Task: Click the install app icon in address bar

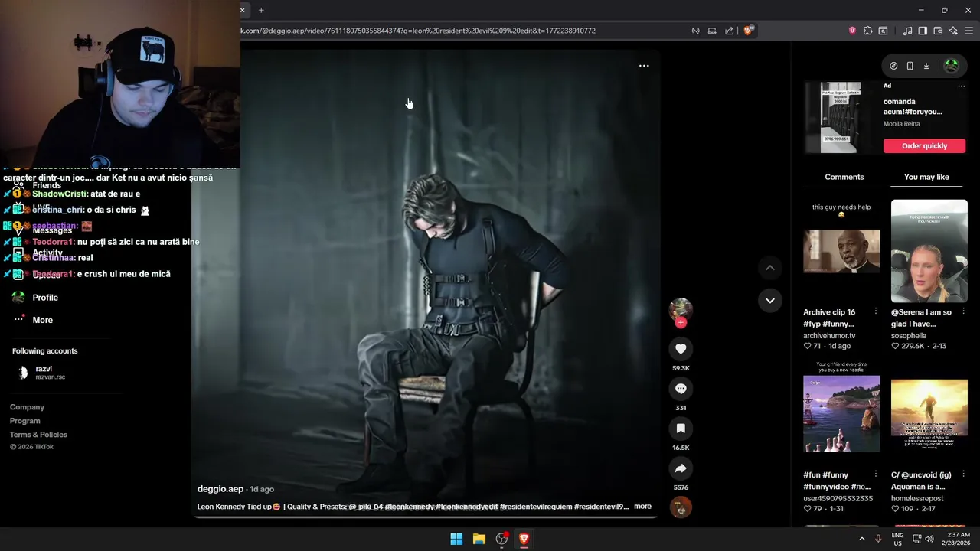Action: 712,31
